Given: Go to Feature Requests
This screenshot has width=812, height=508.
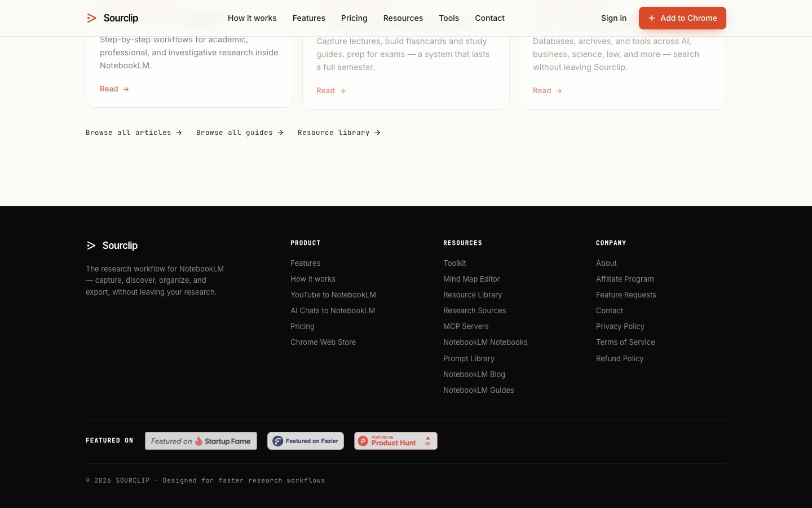Looking at the screenshot, I should (x=626, y=295).
